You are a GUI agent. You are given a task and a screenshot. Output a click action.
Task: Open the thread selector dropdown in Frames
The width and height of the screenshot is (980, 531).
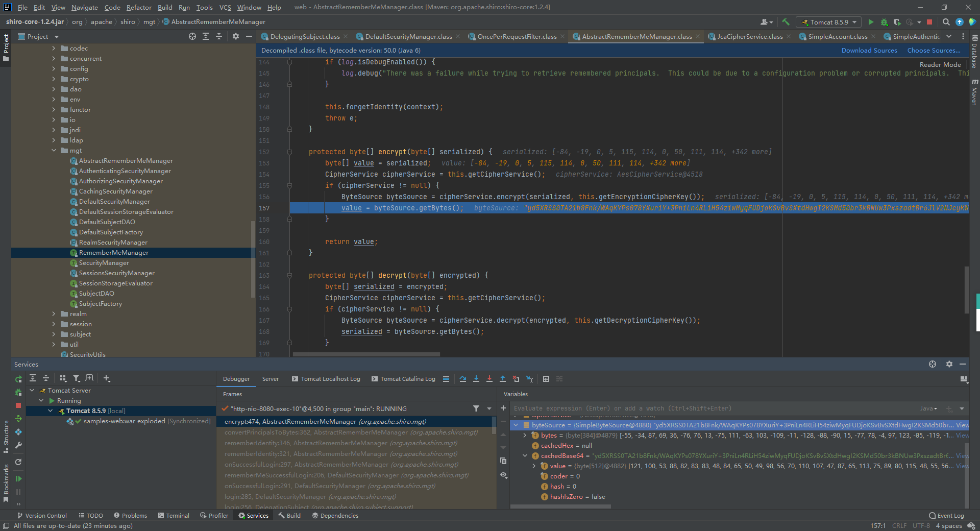489,408
